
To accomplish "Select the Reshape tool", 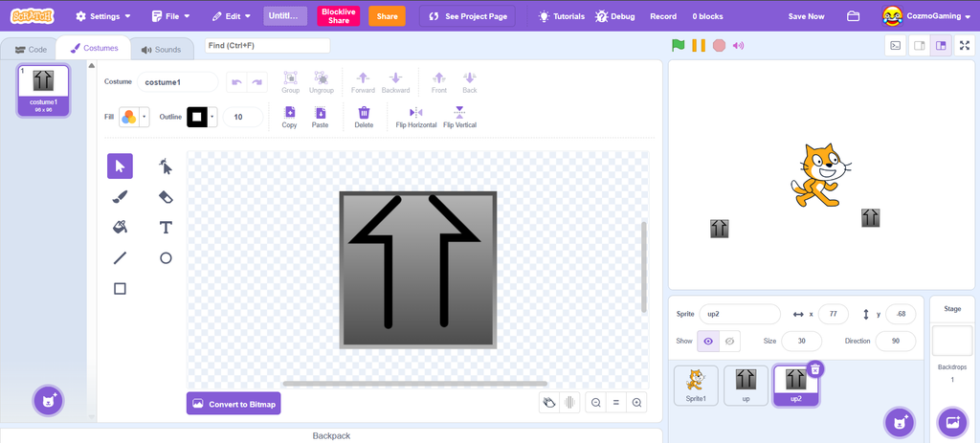I will point(166,166).
